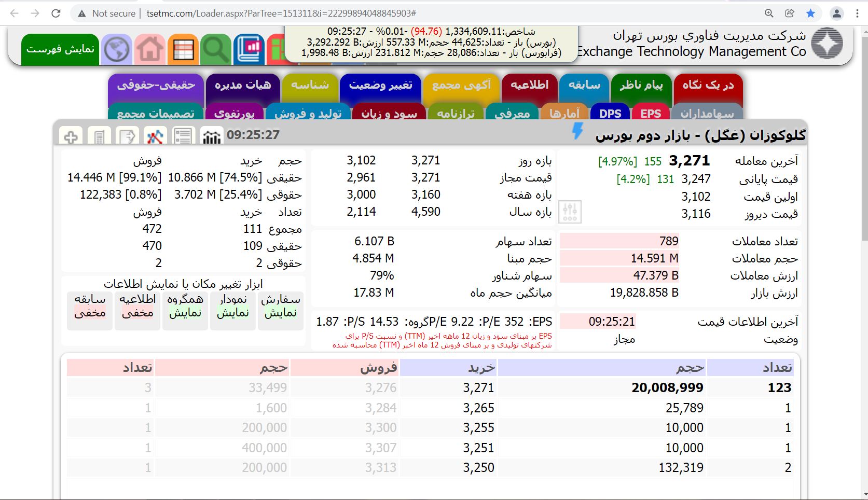868x500 pixels.
Task: Select the ترازنامه tab
Action: click(x=456, y=112)
